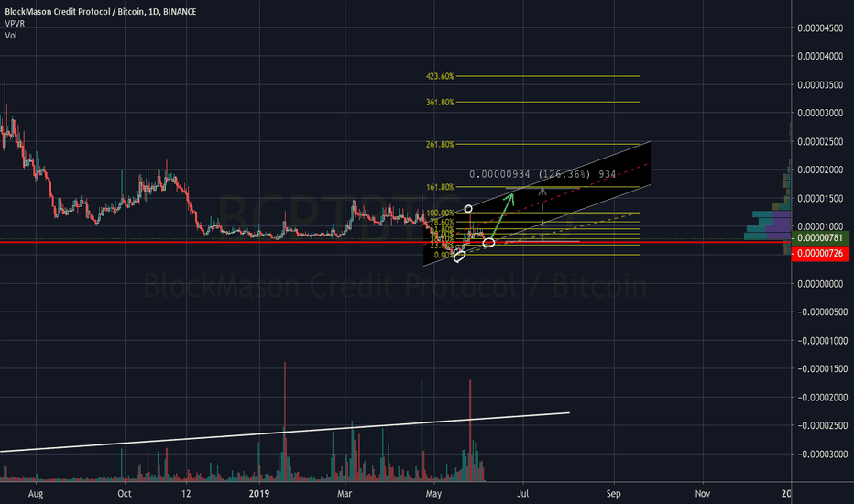
Task: Select the VPVR indicator label
Action: pos(15,24)
